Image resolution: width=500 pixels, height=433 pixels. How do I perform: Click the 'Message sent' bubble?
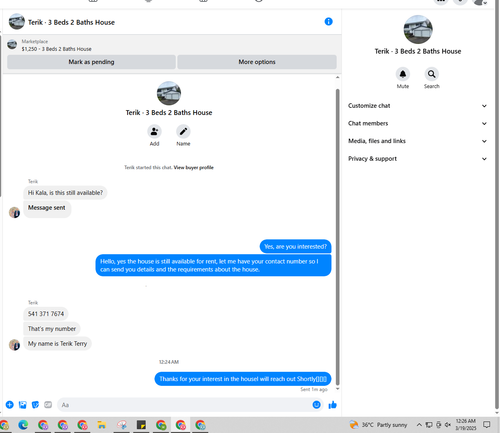pos(47,209)
